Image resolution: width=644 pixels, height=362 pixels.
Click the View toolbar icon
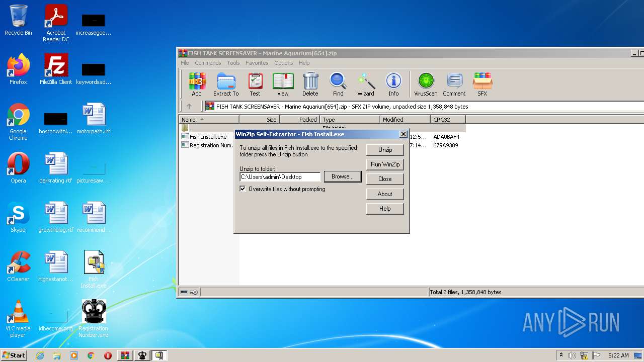[283, 84]
